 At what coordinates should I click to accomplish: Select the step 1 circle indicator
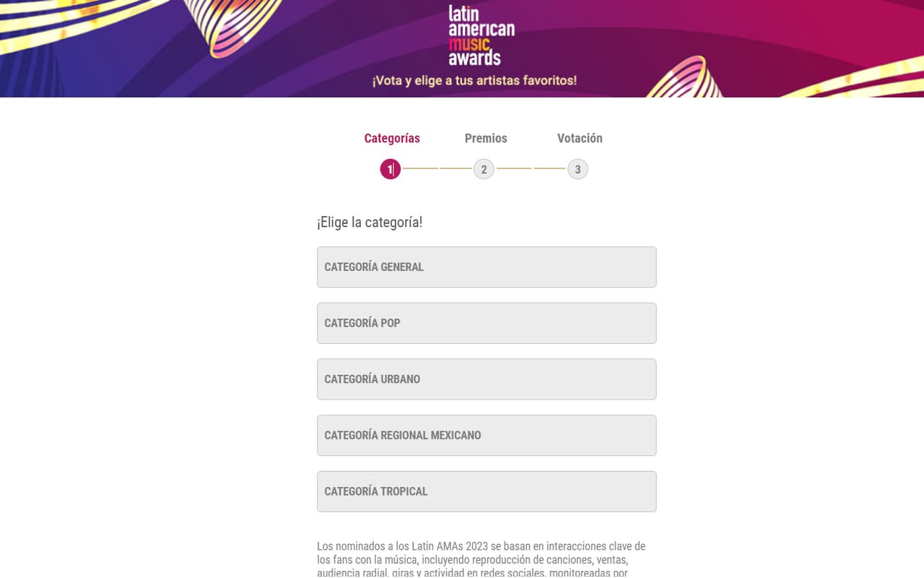click(x=391, y=170)
